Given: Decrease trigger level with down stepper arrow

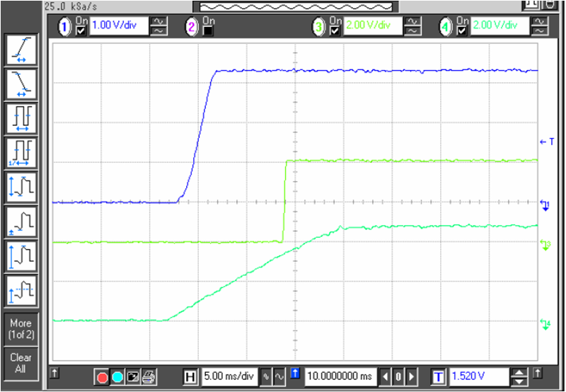Looking at the screenshot, I should (519, 381).
